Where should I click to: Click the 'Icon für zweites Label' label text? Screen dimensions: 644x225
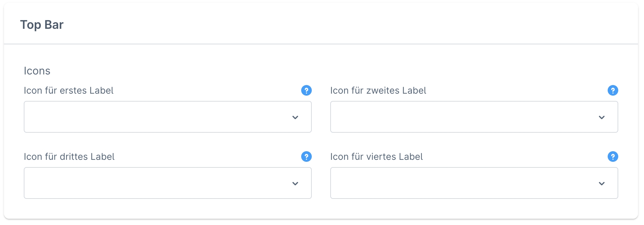(x=378, y=90)
